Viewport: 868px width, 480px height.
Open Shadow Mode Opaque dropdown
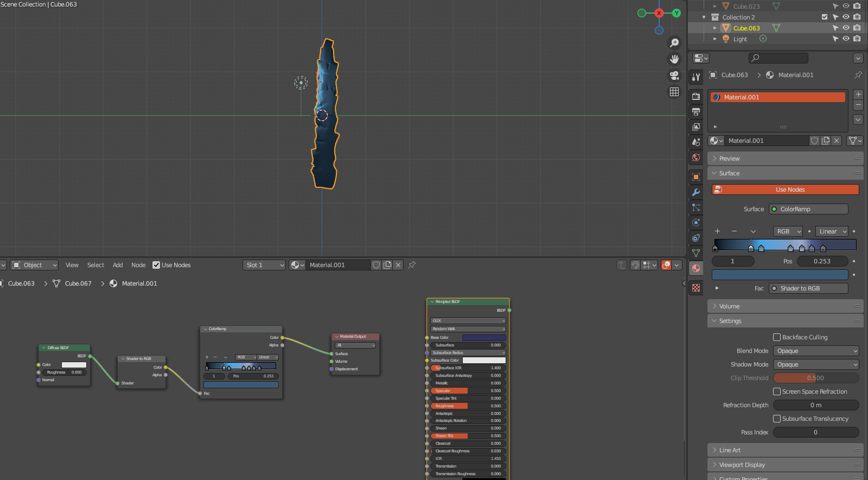click(x=816, y=364)
